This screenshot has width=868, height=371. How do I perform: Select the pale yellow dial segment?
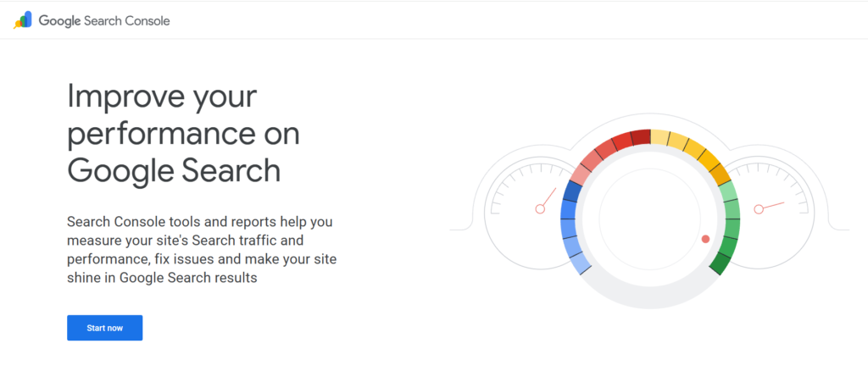tap(661, 138)
